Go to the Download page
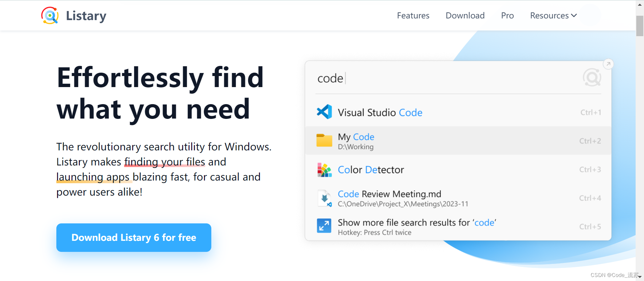 465,15
